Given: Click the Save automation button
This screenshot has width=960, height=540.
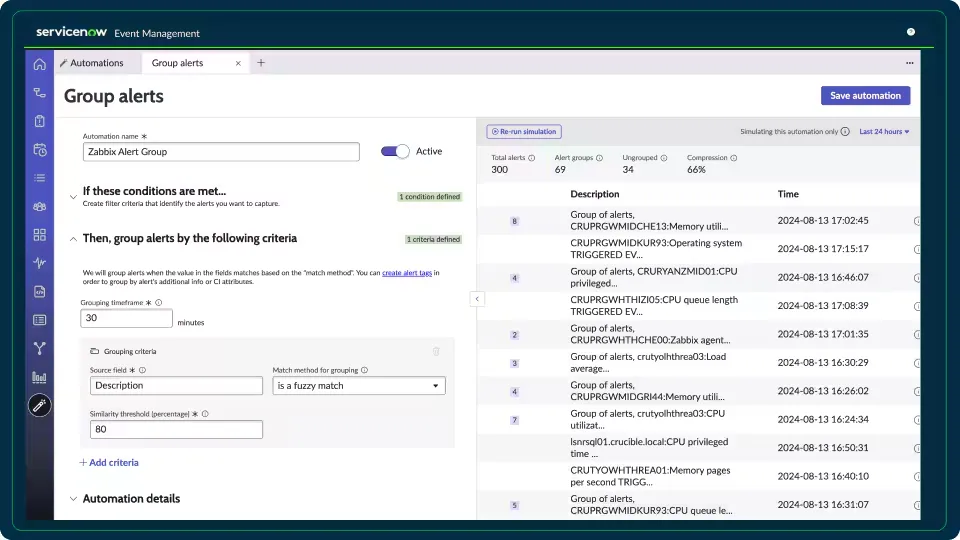Looking at the screenshot, I should click(x=865, y=95).
